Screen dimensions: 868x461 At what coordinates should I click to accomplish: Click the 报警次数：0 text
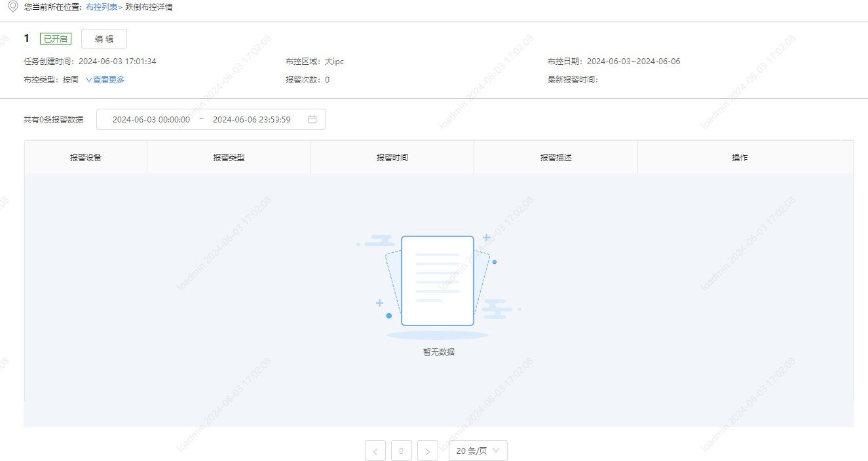(x=307, y=80)
